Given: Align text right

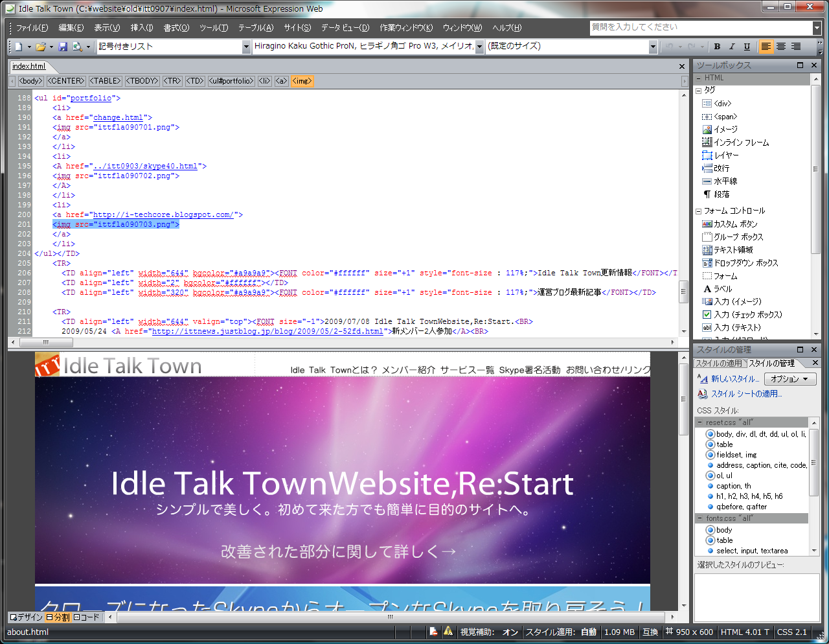Looking at the screenshot, I should (796, 47).
